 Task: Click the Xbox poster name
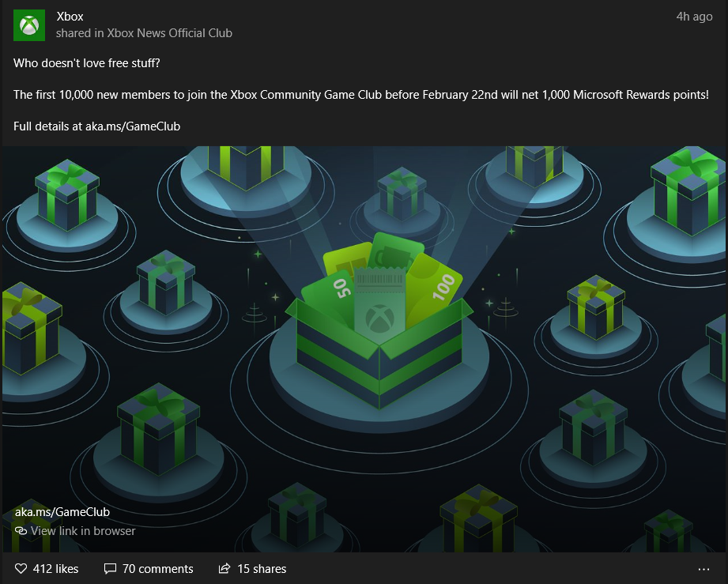point(70,17)
